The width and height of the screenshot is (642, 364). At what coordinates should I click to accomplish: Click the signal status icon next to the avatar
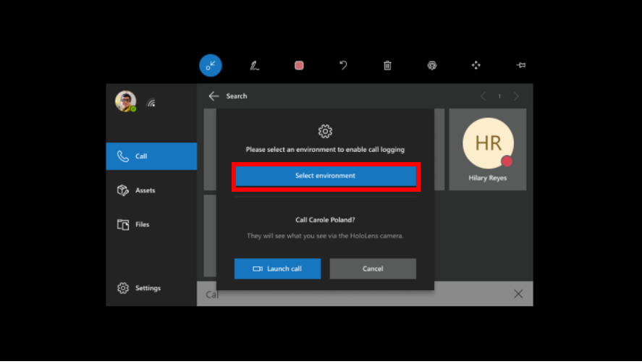point(151,103)
